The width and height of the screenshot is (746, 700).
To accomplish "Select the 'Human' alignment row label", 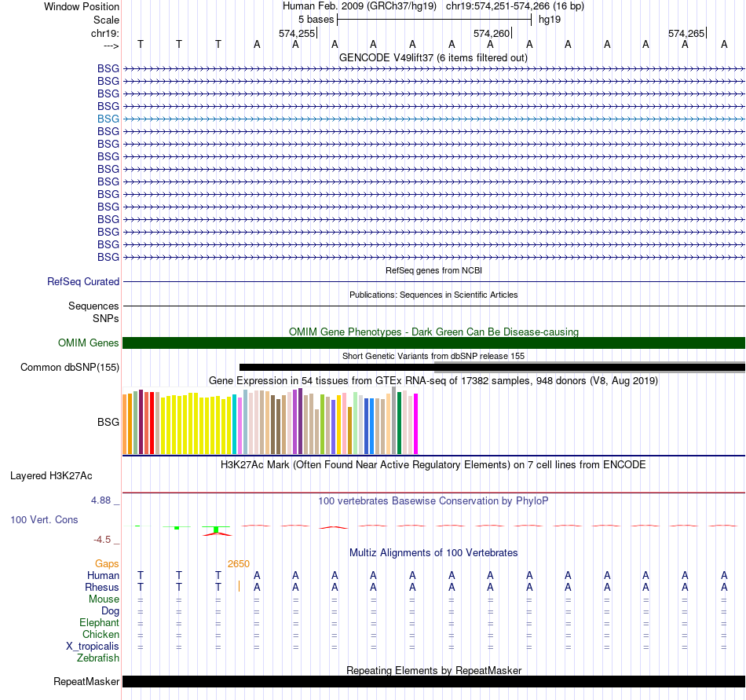I will tap(103, 576).
